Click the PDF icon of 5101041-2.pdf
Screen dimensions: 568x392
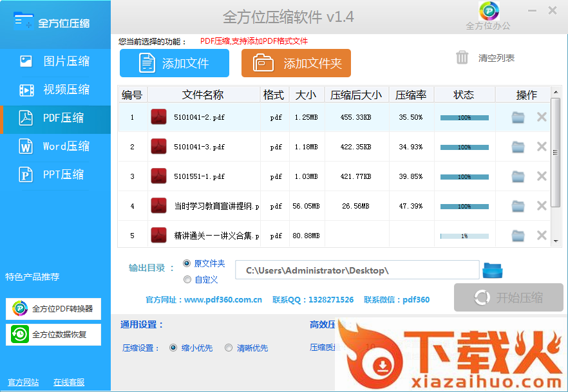pyautogui.click(x=158, y=117)
